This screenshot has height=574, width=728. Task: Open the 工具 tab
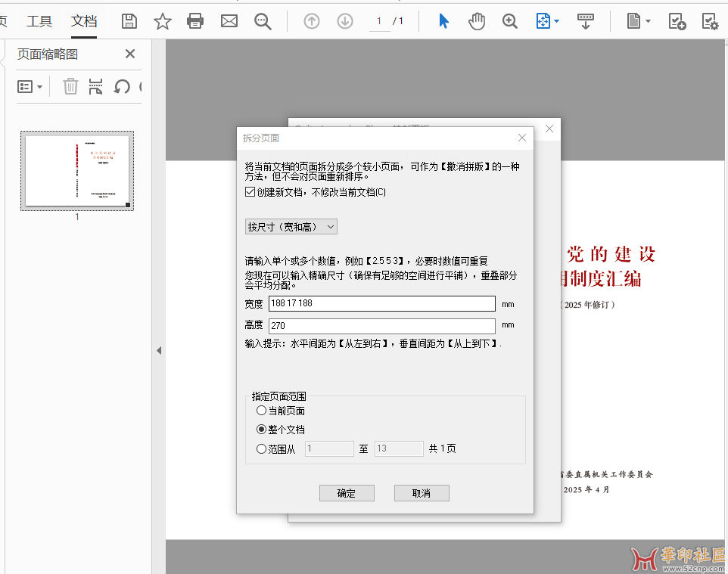[x=39, y=21]
